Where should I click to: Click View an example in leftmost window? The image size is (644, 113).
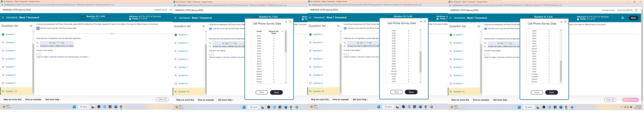click(x=33, y=99)
